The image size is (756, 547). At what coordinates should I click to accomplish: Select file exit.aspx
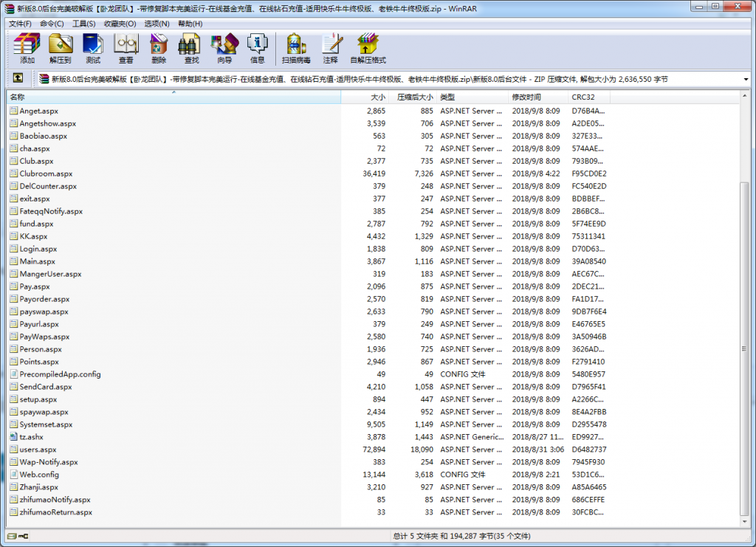(x=35, y=199)
